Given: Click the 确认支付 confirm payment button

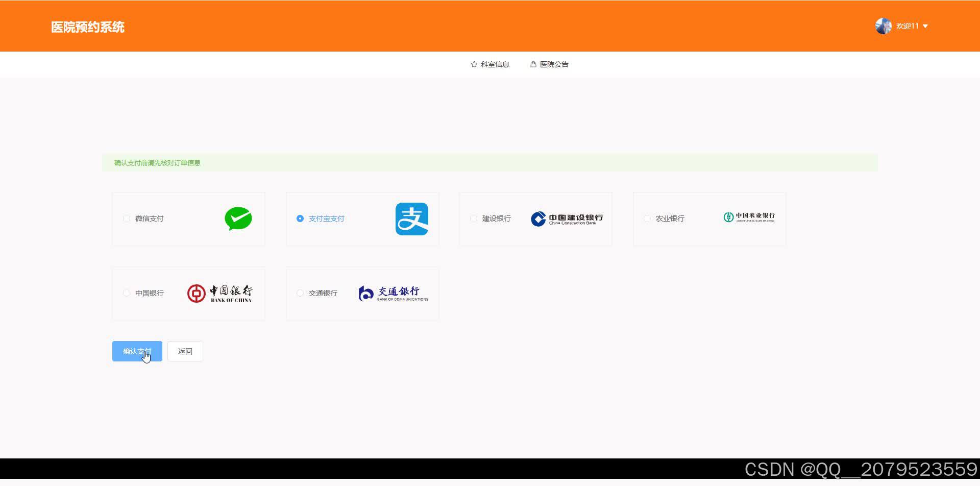Looking at the screenshot, I should pyautogui.click(x=137, y=351).
